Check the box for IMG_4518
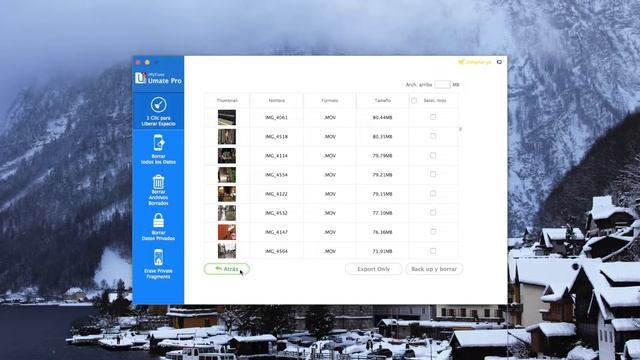 pyautogui.click(x=433, y=136)
